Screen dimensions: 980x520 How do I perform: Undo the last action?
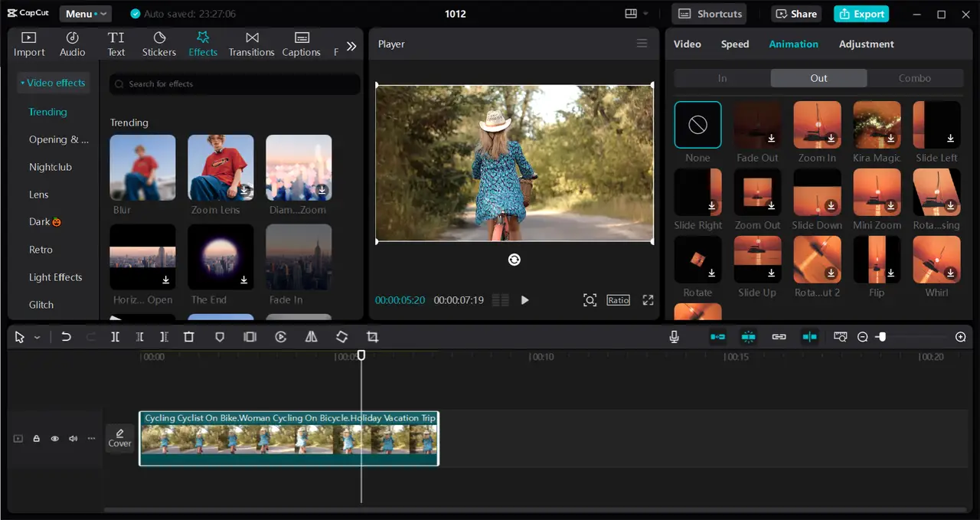click(x=66, y=337)
